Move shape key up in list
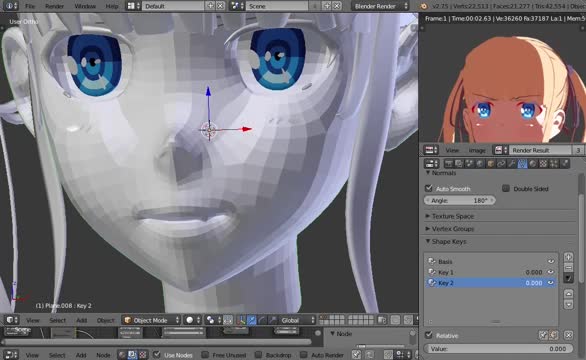The height and width of the screenshot is (360, 586). [568, 294]
